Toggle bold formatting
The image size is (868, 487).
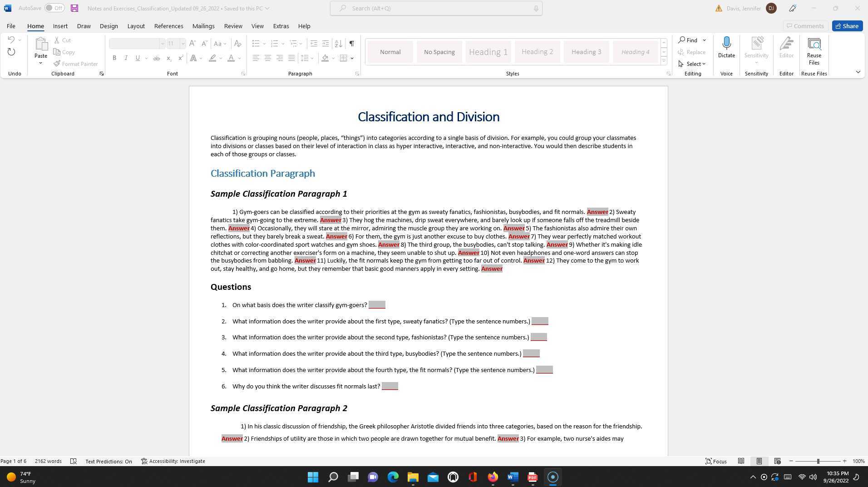click(114, 58)
